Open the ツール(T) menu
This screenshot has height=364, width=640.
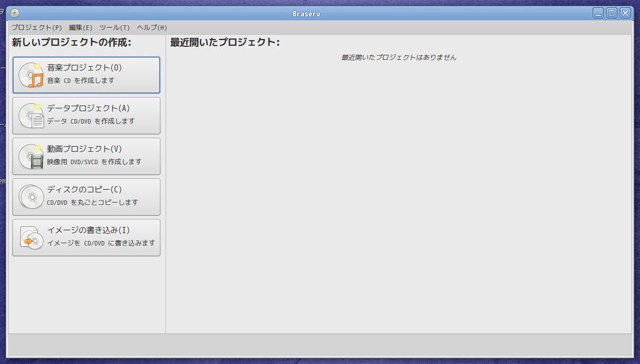(115, 28)
